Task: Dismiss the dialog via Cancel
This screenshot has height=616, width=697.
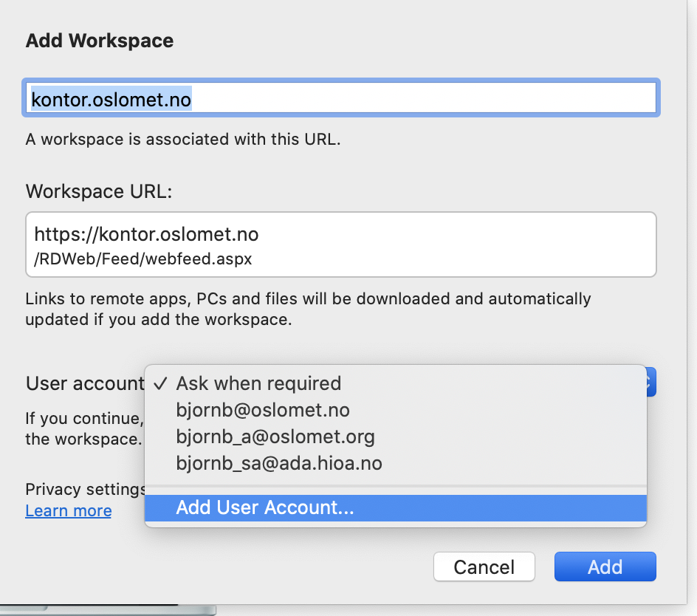Action: point(484,567)
